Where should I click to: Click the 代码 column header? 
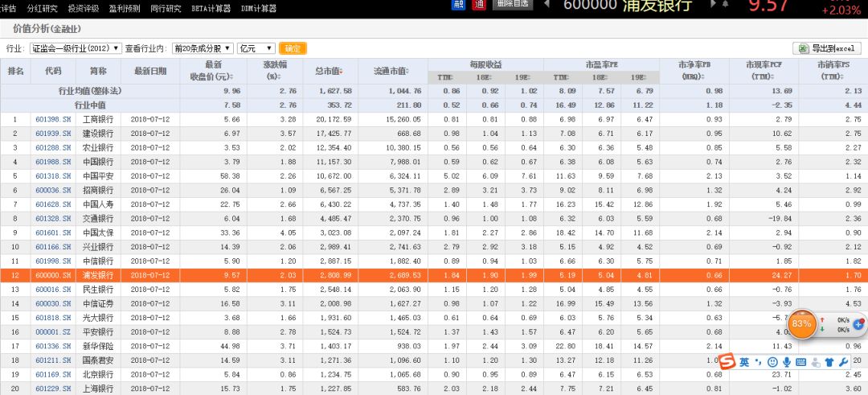click(x=53, y=72)
